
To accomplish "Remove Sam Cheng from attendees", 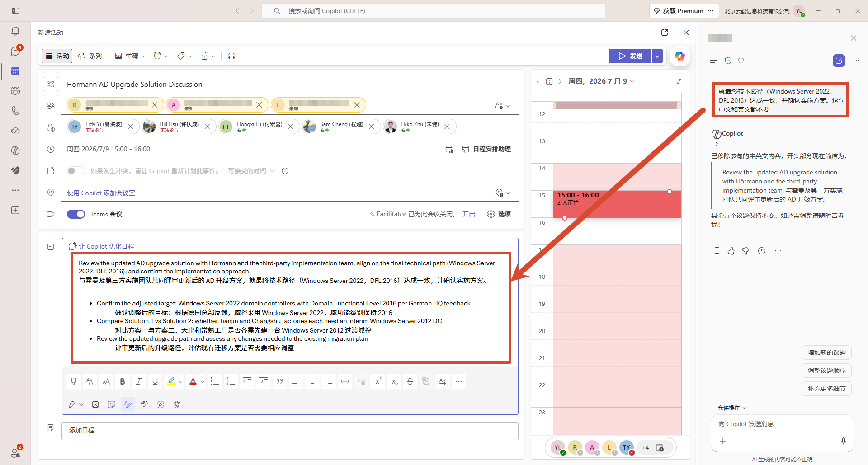I will click(371, 127).
